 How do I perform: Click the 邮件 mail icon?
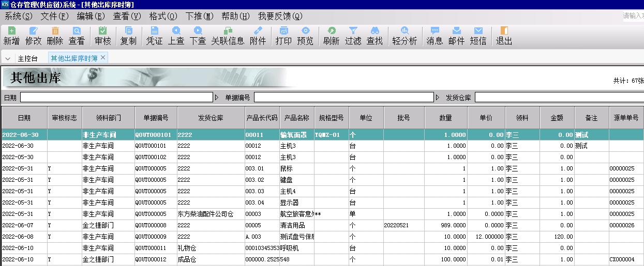tap(456, 36)
